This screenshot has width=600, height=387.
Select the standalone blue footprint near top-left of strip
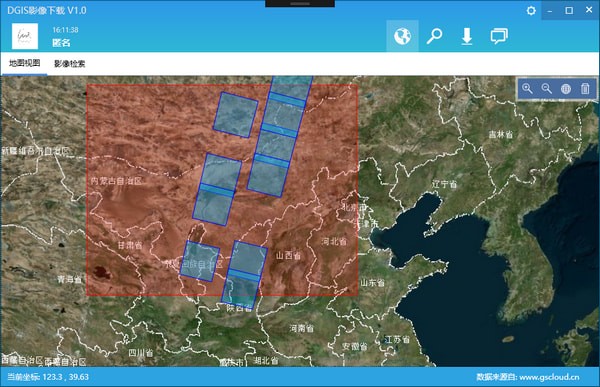click(x=235, y=114)
